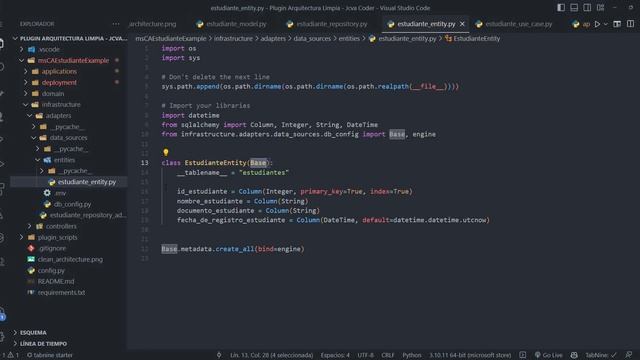
Task: Click line number 13 in gutter
Action: click(144, 163)
